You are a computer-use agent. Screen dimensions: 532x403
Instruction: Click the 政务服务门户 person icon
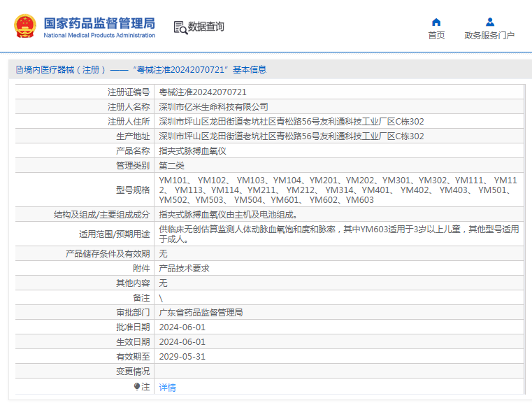point(489,22)
